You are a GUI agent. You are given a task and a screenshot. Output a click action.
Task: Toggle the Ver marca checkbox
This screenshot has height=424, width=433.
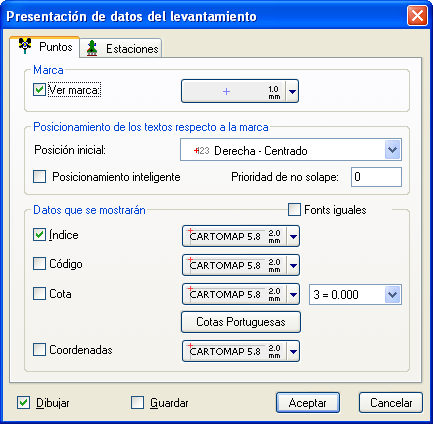pyautogui.click(x=39, y=90)
